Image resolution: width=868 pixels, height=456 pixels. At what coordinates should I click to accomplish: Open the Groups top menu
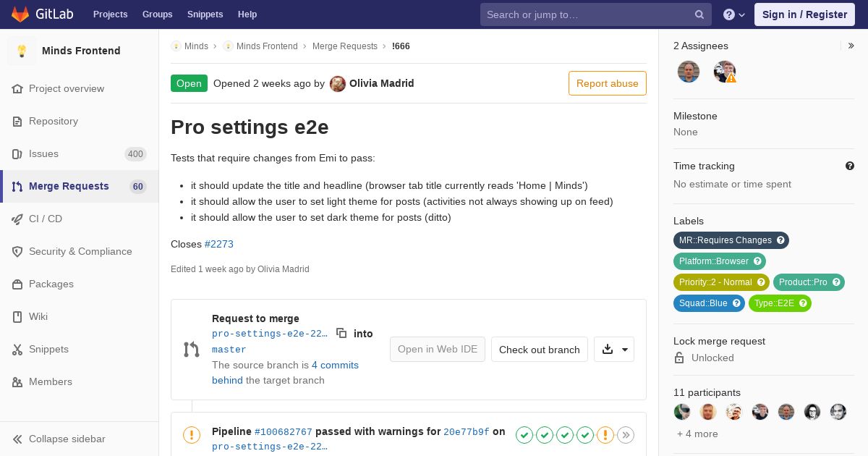click(x=157, y=14)
